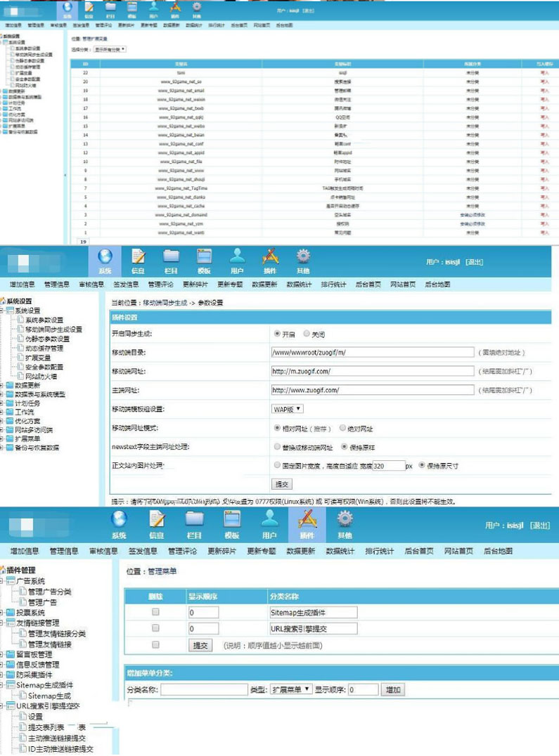559x756 pixels.
Task: Select www_92game_net_TagTime row in variables table
Action: 314,188
